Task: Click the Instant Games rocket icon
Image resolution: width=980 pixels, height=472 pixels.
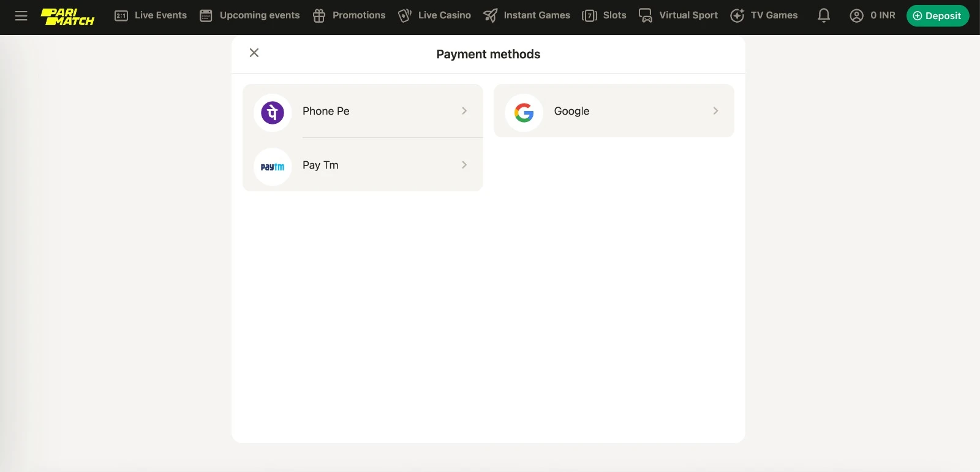Action: (x=490, y=16)
